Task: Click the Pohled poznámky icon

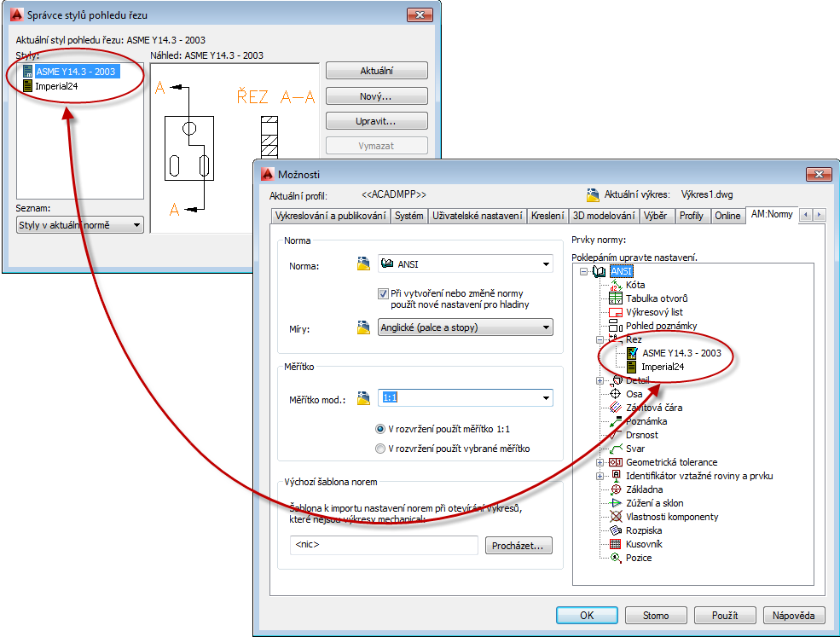Action: [x=616, y=326]
